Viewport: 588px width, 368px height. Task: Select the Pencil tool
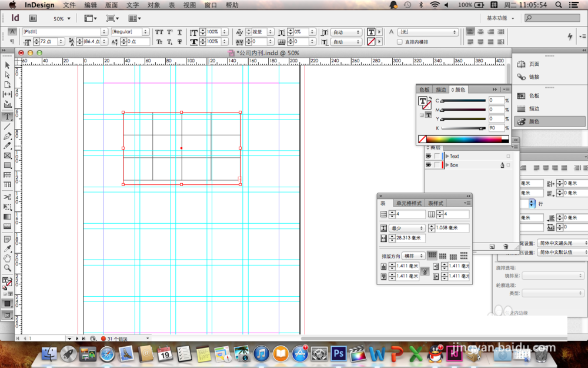(7, 145)
